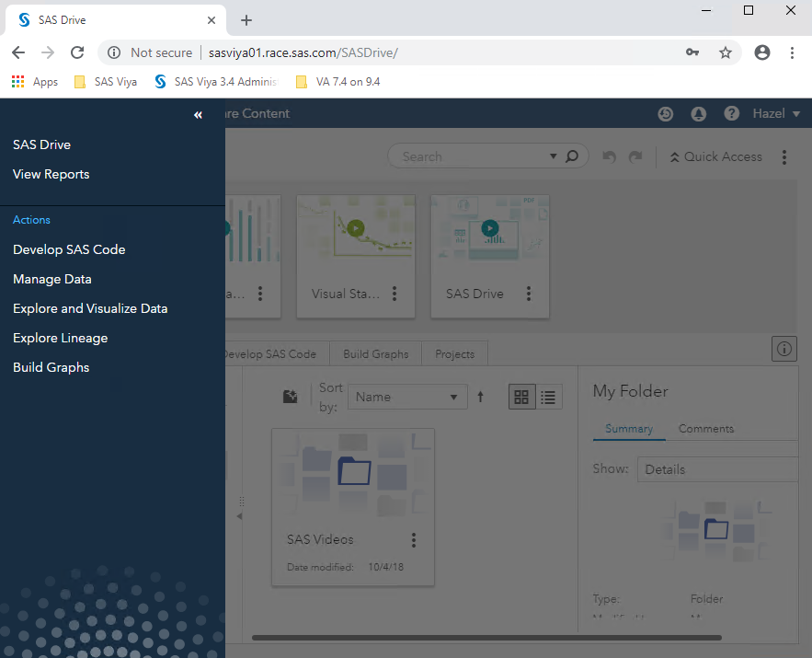Open Visual Sta... tile options menu
The height and width of the screenshot is (658, 812).
coord(395,294)
